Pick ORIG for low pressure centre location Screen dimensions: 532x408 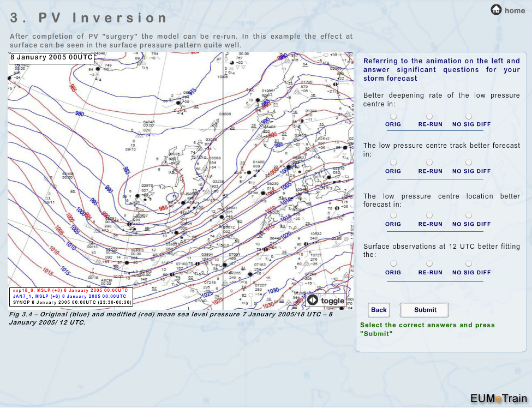click(393, 215)
